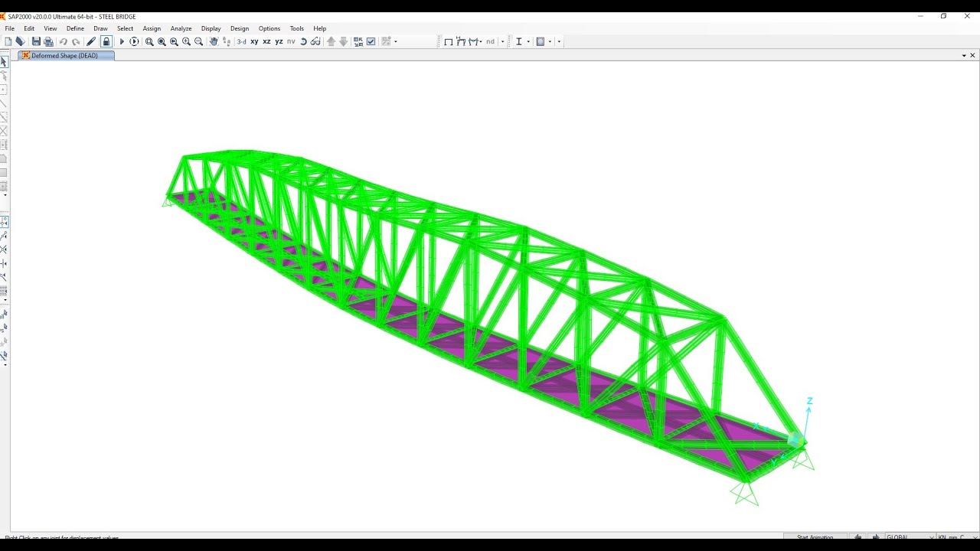Expand the square design icon dropdown arrow
The image size is (980, 551).
[550, 41]
